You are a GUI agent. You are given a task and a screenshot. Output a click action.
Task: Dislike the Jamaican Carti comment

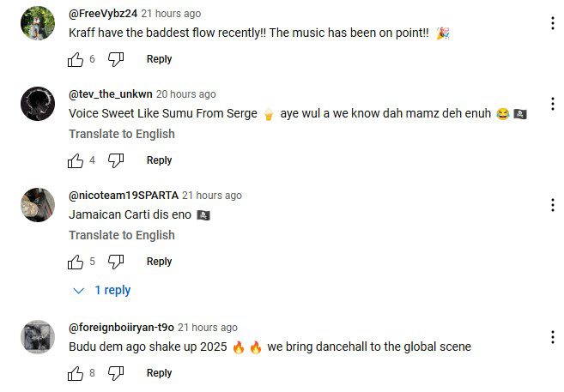(x=117, y=262)
